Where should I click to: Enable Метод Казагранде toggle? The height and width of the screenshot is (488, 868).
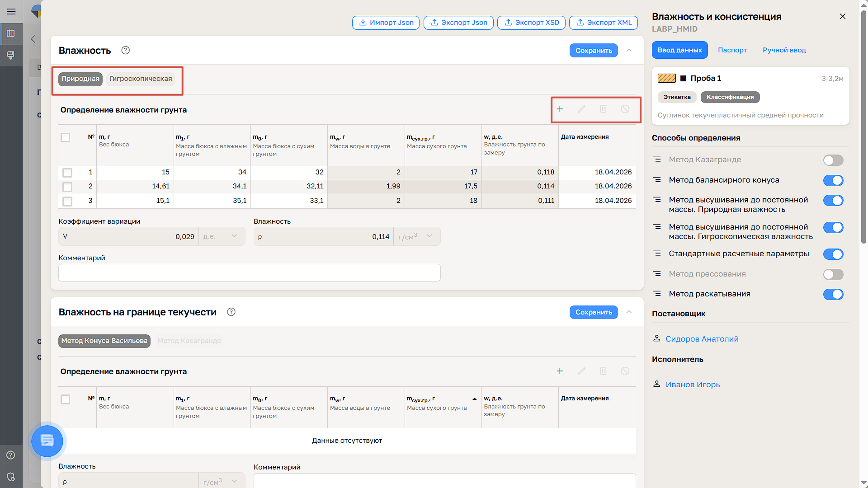click(x=833, y=160)
